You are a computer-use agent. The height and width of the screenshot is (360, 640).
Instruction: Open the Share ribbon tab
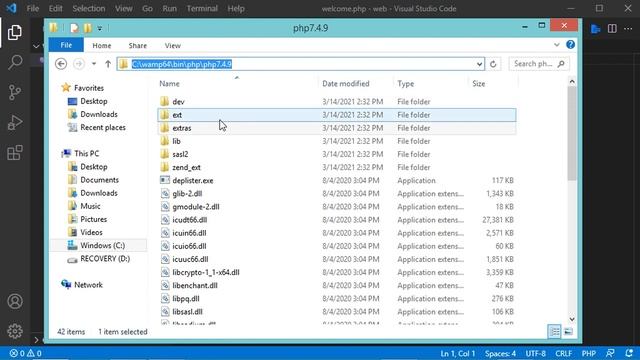point(138,46)
